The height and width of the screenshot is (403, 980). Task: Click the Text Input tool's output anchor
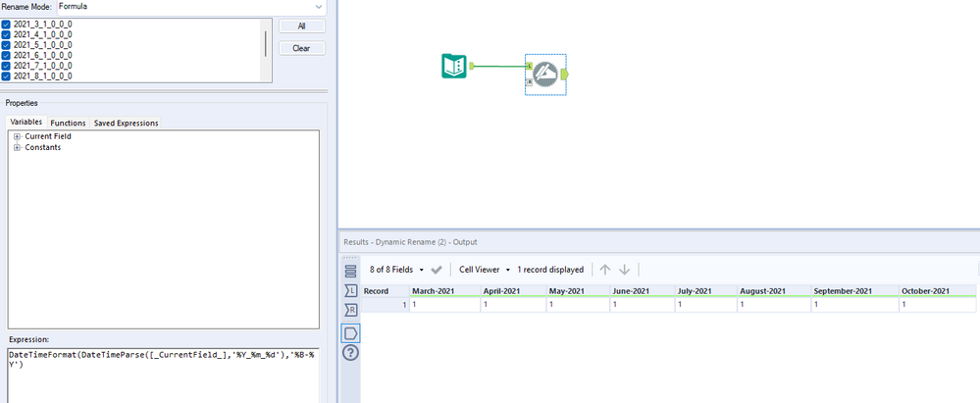(472, 65)
